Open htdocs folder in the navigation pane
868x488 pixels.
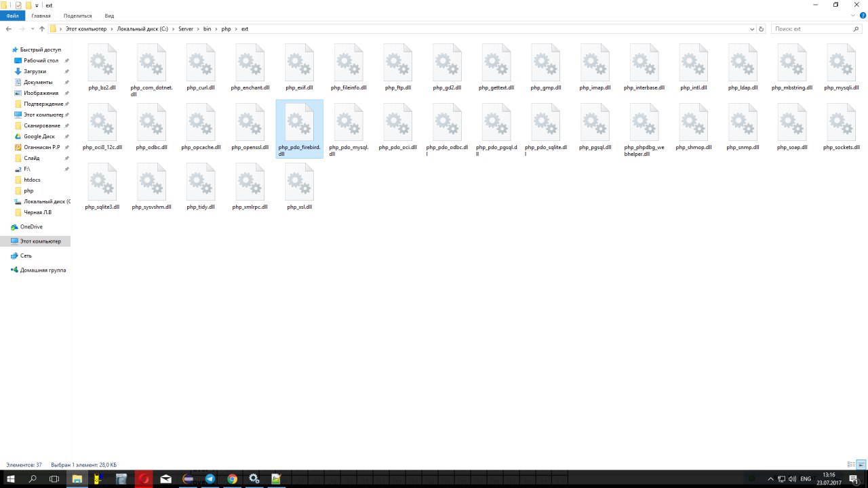(32, 180)
